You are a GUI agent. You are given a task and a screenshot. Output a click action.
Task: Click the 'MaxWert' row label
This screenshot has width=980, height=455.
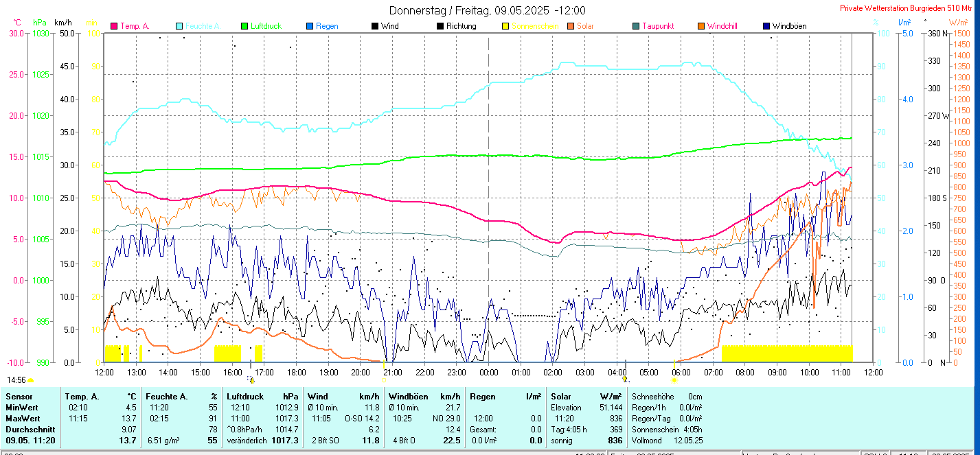(x=23, y=418)
